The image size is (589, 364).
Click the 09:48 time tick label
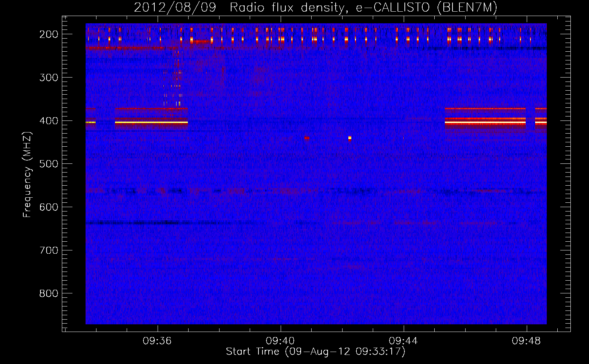tap(526, 341)
